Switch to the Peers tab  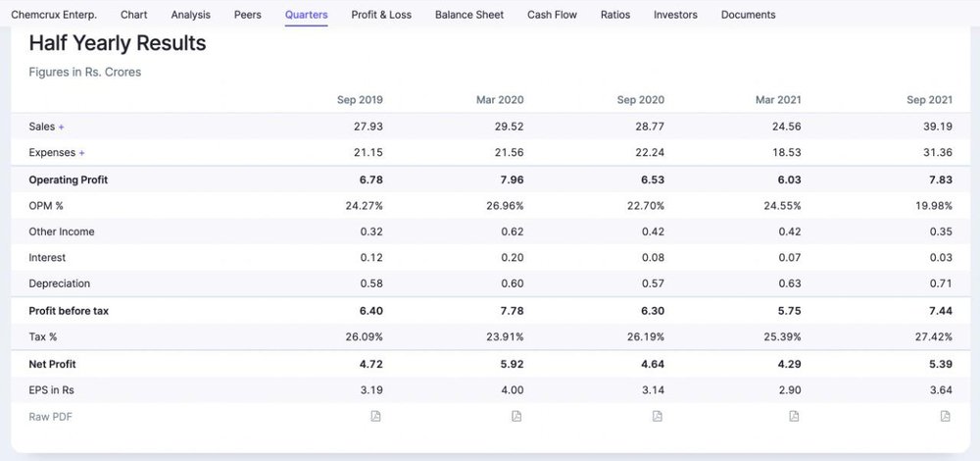(x=248, y=15)
